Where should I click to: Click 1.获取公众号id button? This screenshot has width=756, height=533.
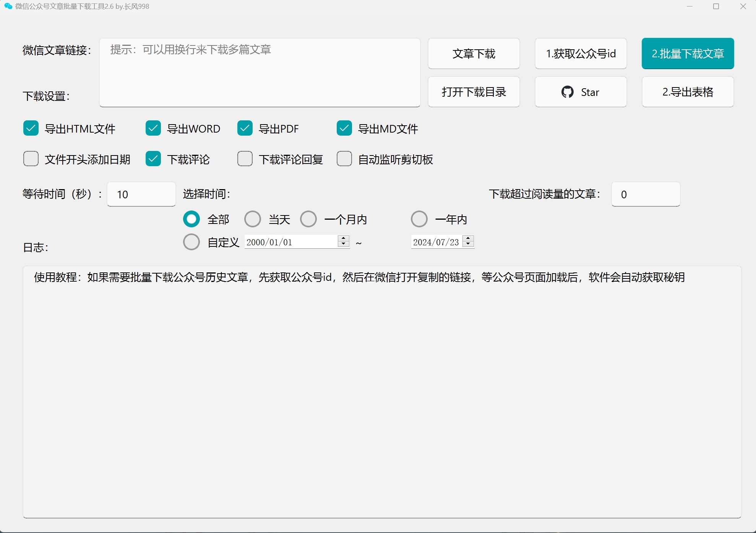[580, 53]
